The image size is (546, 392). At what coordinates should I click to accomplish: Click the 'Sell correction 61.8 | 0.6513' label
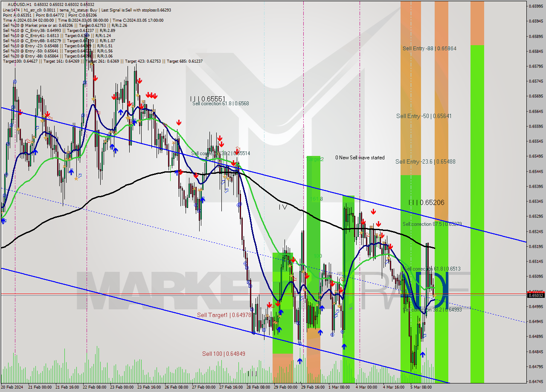(x=432, y=269)
